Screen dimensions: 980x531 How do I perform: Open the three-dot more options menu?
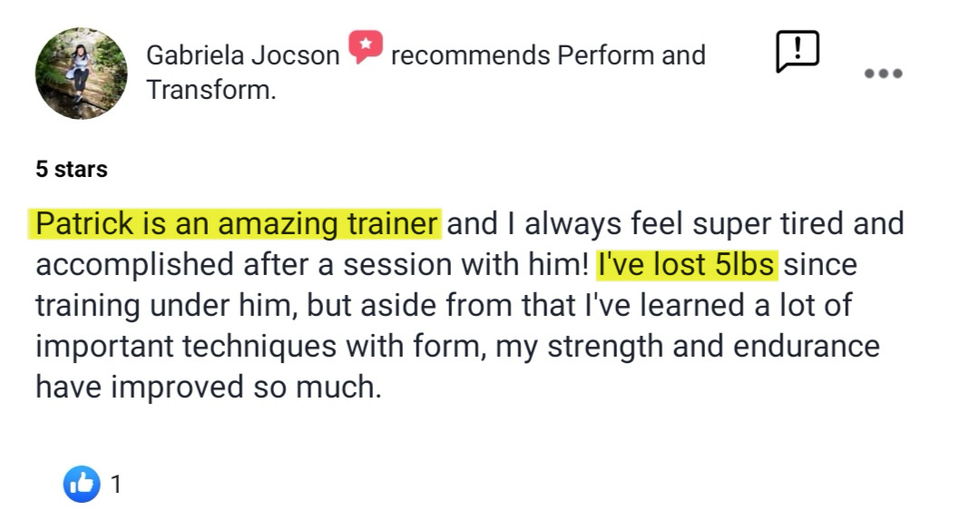point(883,74)
